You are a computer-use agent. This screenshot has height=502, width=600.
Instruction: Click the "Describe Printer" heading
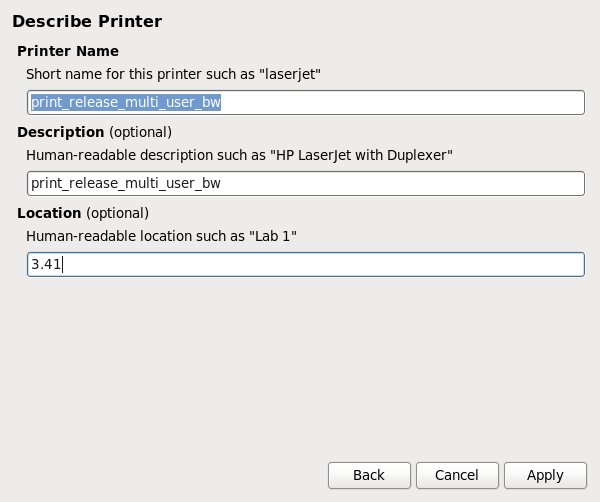tap(87, 21)
